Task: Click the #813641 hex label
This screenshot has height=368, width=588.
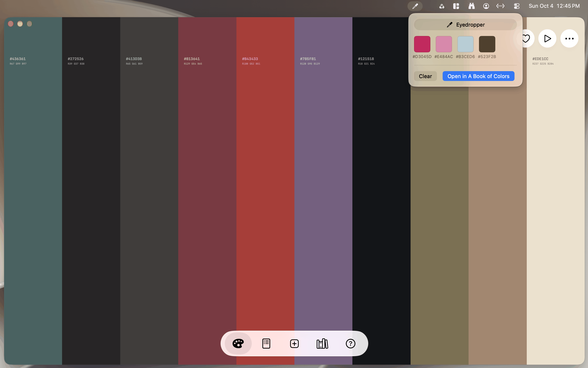Action: tap(192, 59)
